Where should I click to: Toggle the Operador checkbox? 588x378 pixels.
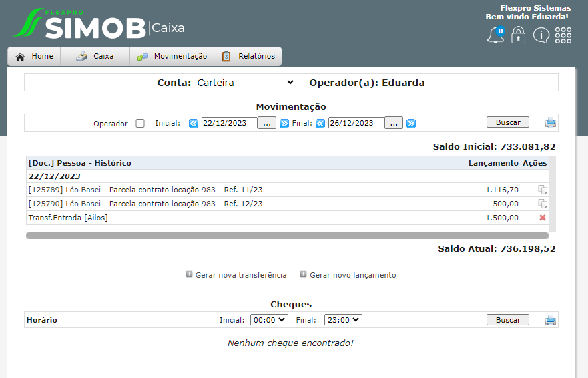140,124
